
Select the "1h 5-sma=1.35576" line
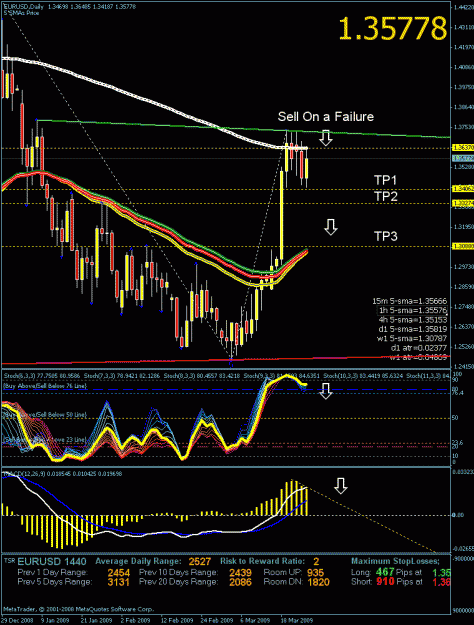point(413,311)
